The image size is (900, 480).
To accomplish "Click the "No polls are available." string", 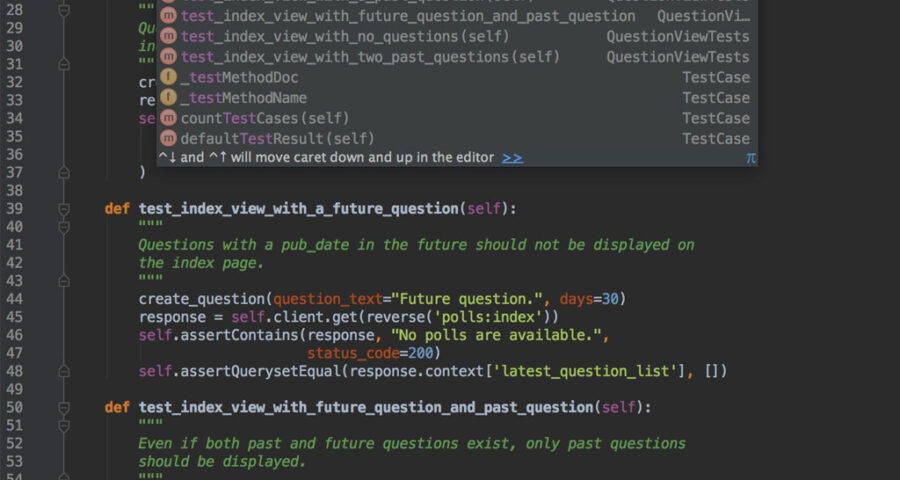I will [496, 335].
